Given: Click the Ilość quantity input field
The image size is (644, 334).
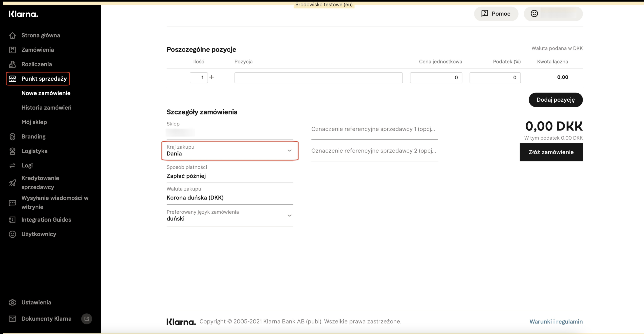Looking at the screenshot, I should [199, 78].
